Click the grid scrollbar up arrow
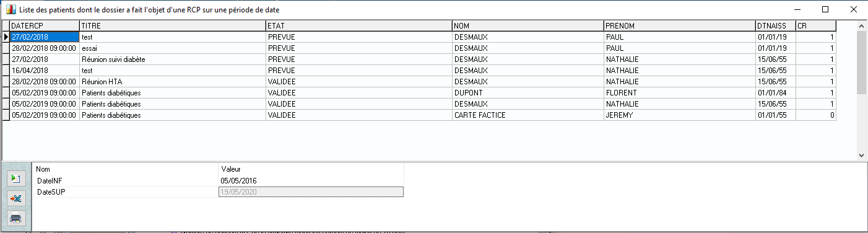This screenshot has width=868, height=233. click(861, 26)
